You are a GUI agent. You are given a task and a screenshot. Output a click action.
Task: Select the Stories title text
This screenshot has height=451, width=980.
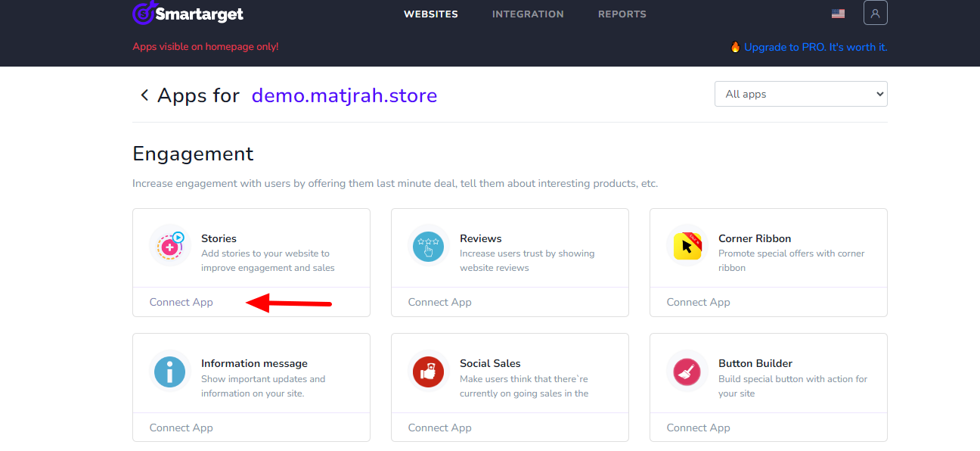coord(219,238)
